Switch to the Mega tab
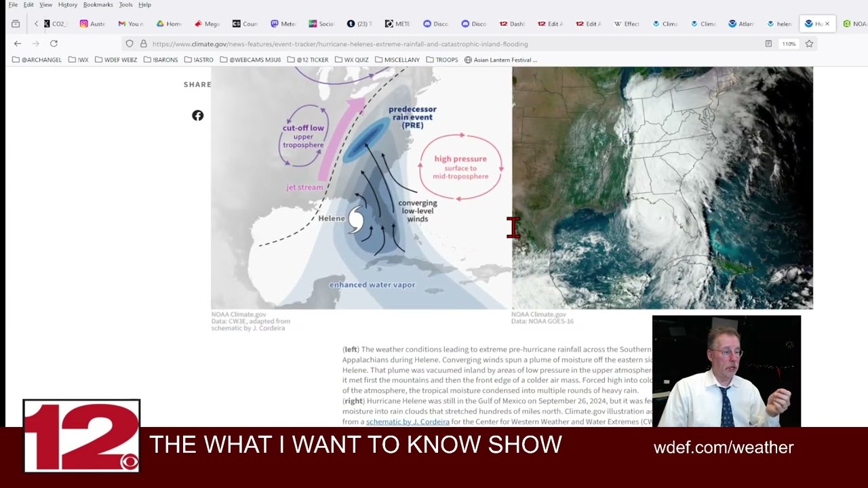The image size is (868, 488). coord(207,24)
